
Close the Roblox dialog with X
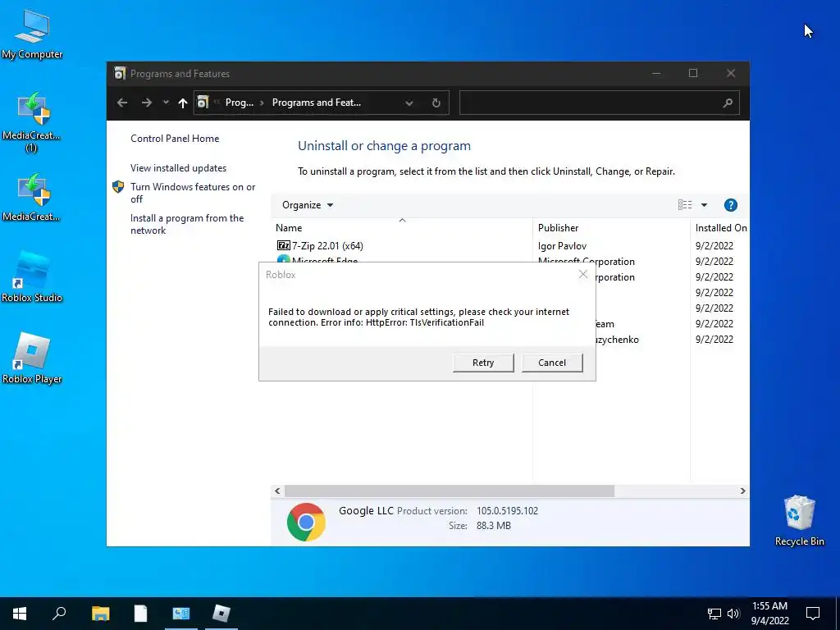point(583,274)
